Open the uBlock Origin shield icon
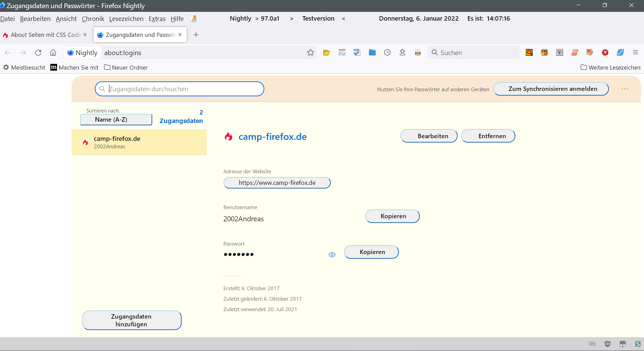 pos(607,344)
